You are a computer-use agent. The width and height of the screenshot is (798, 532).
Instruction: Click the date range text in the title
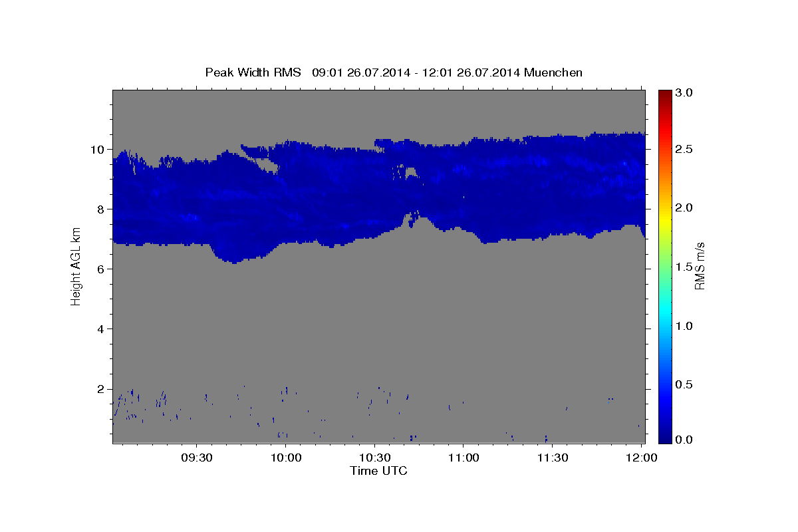[x=416, y=72]
